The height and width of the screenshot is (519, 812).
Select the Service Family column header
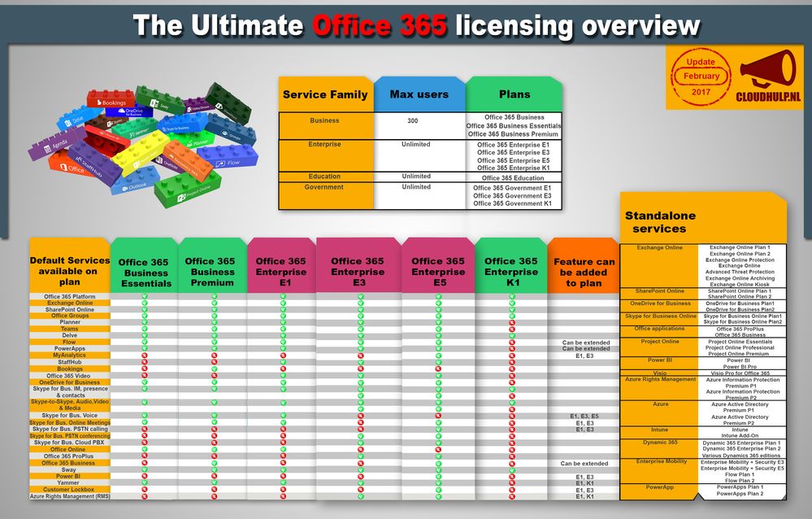(x=325, y=94)
